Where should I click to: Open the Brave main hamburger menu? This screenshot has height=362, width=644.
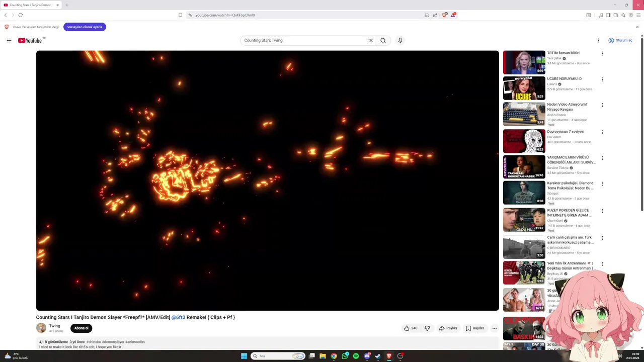tap(638, 15)
